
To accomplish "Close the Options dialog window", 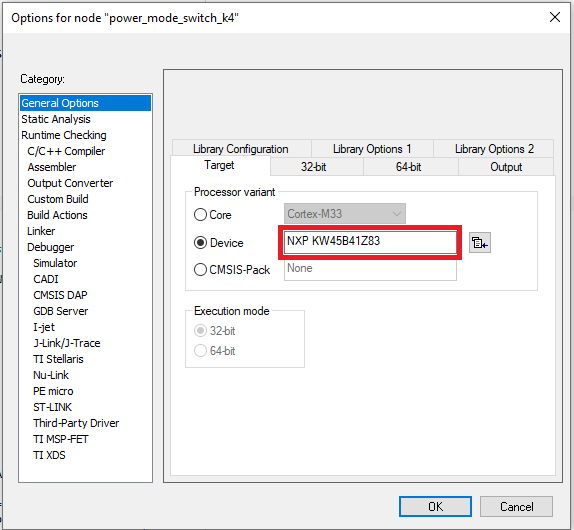I will pos(555,17).
